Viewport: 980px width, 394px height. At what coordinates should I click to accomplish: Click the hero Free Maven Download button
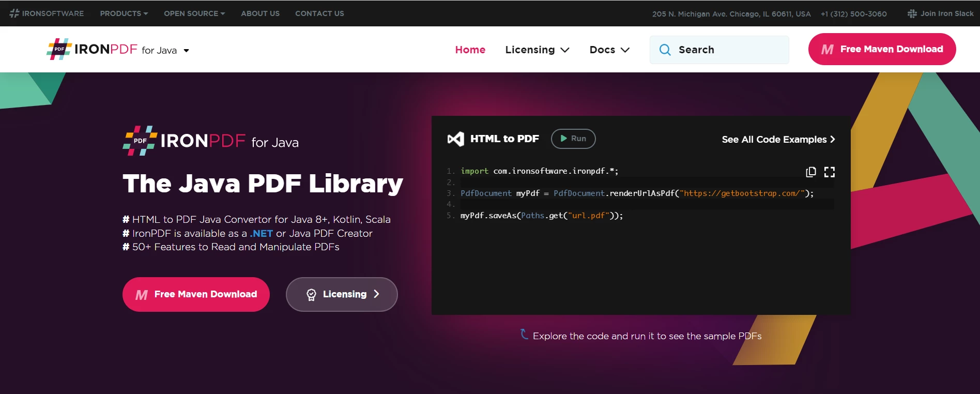196,294
